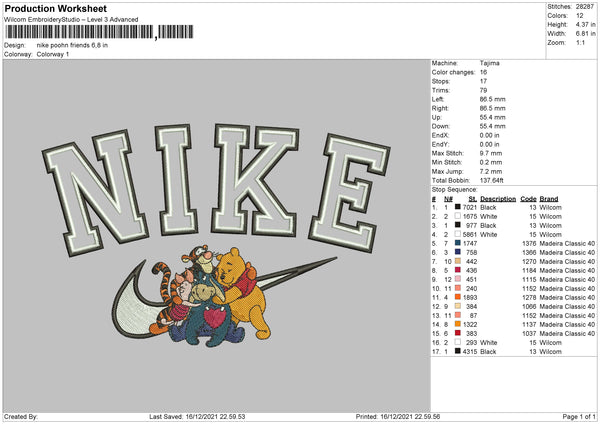Click the 'Brand' column header
The image size is (600, 424).
pos(549,199)
